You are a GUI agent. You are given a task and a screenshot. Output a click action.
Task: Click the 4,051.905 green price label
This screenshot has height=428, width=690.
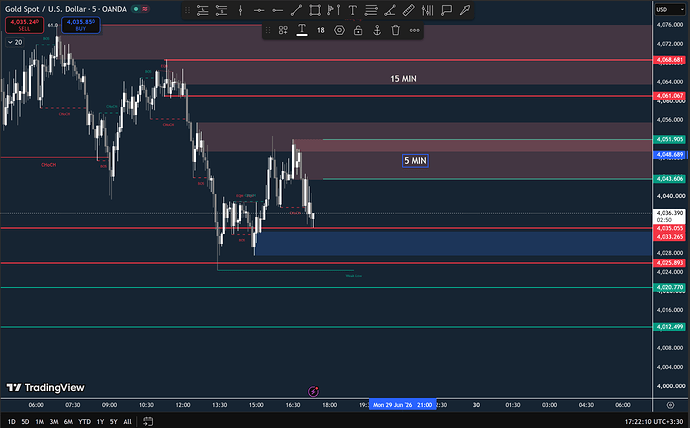point(669,139)
